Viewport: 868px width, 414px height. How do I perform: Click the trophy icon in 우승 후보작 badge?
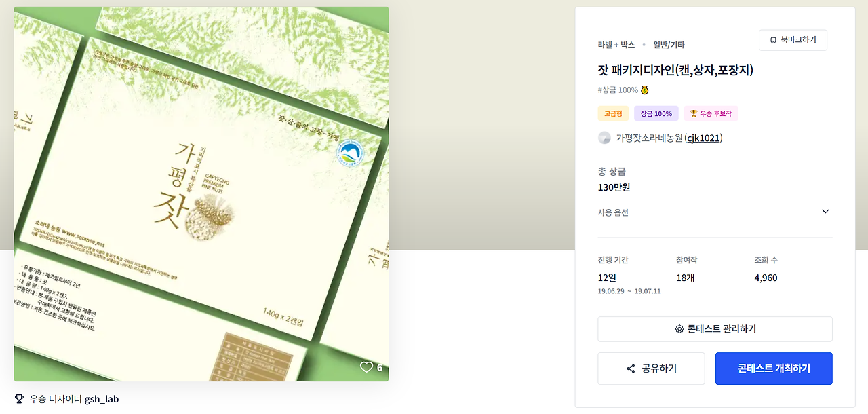693,113
